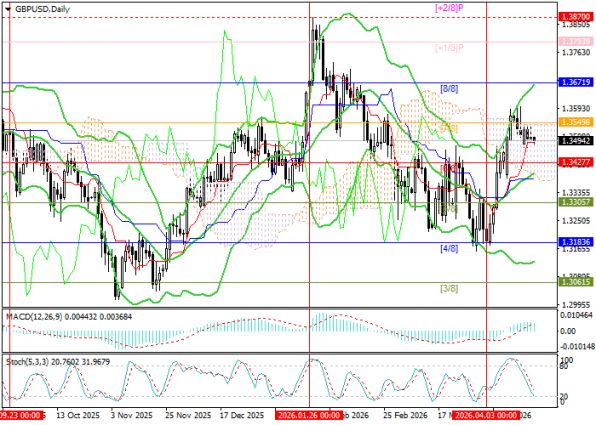Screen dimensions: 596x425
Task: Click the blue 1.36719 price label
Action: [576, 82]
